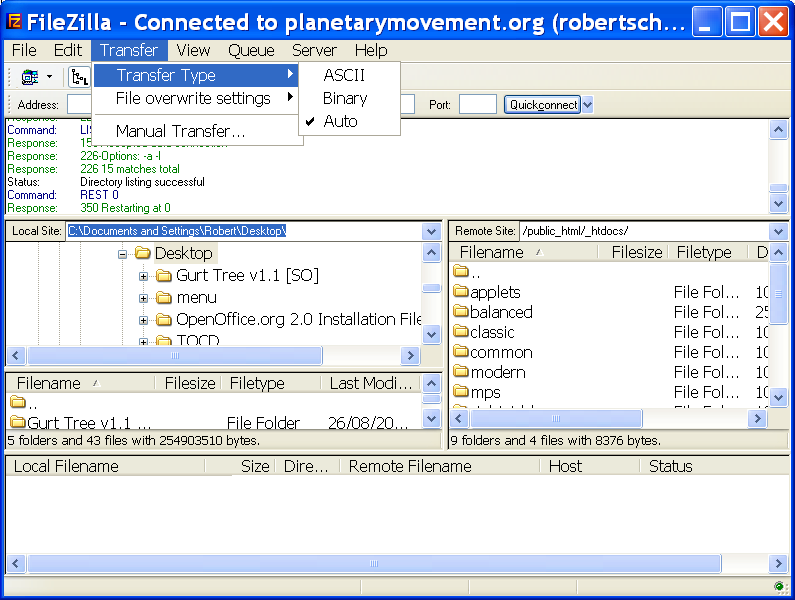Viewport: 795px width, 600px height.
Task: Click the common folder icon
Action: click(x=461, y=351)
